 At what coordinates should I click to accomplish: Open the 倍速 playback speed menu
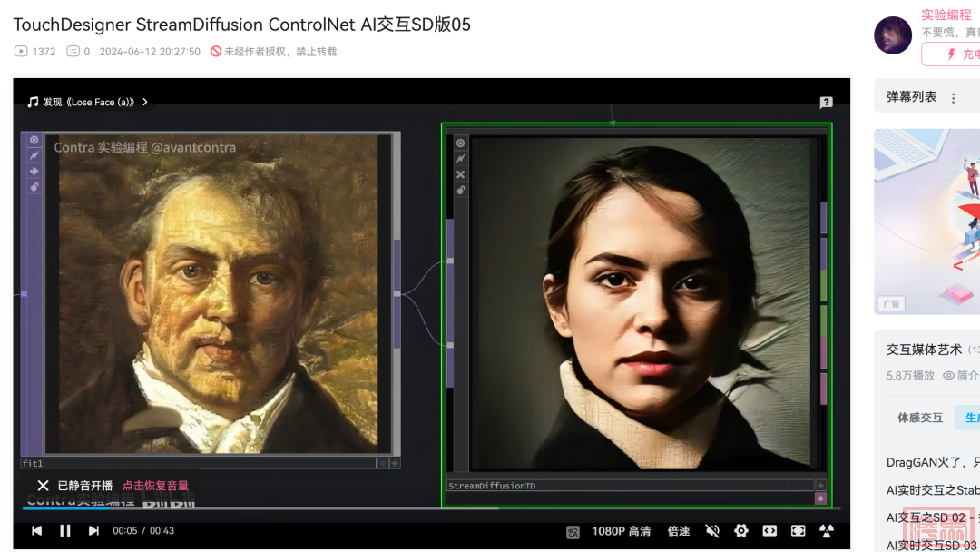pyautogui.click(x=679, y=531)
